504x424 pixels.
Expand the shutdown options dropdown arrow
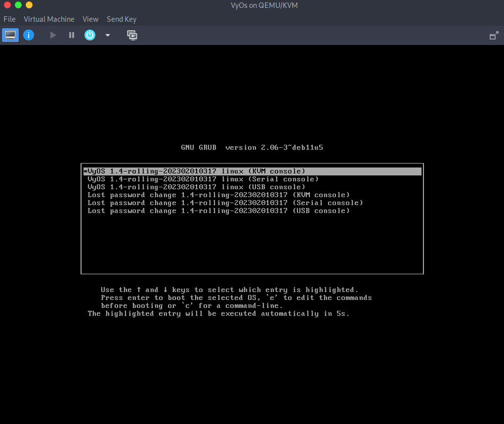[x=108, y=36]
